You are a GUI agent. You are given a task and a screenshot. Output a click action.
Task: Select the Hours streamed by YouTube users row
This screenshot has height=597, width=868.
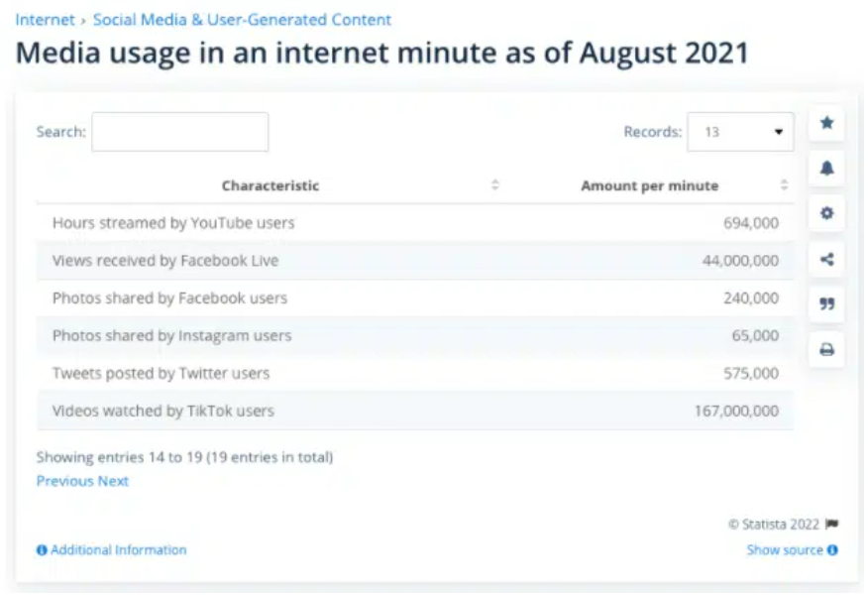coord(415,222)
